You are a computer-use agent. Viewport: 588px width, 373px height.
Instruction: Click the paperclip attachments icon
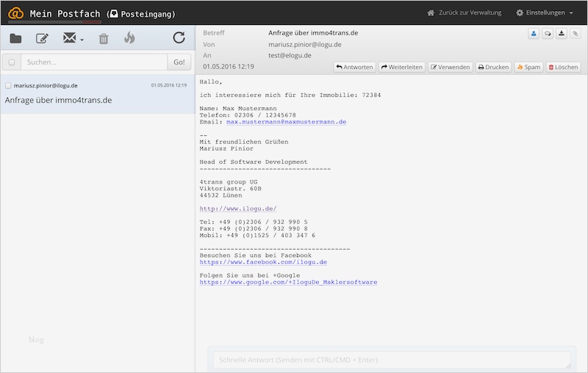click(x=576, y=33)
